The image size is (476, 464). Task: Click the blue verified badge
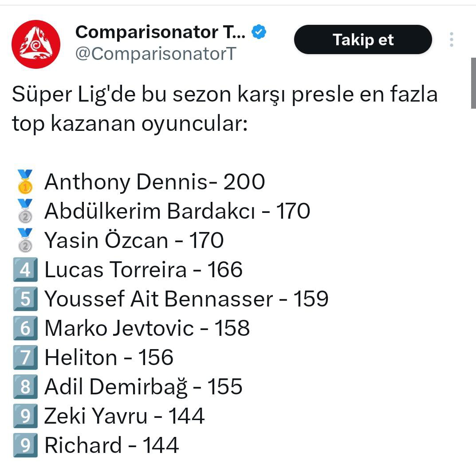click(x=259, y=32)
